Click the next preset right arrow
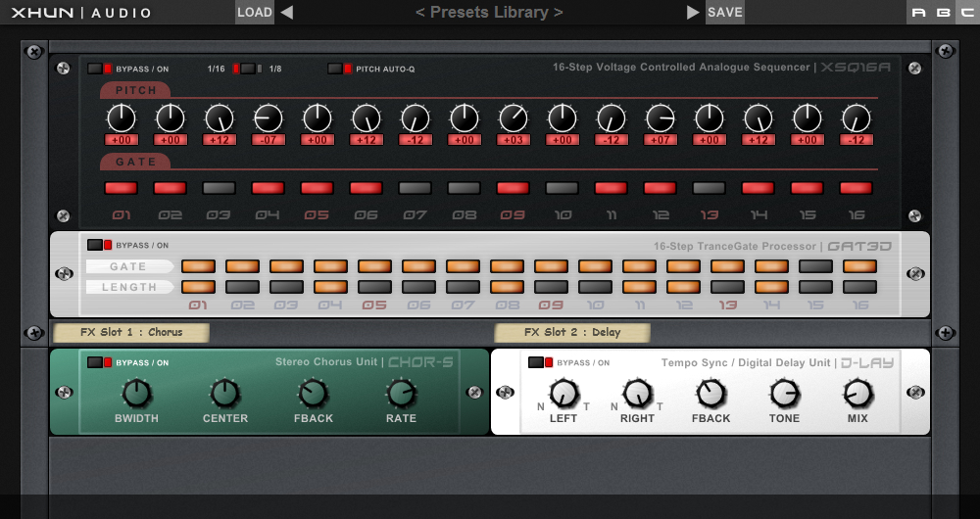980x519 pixels. point(693,13)
